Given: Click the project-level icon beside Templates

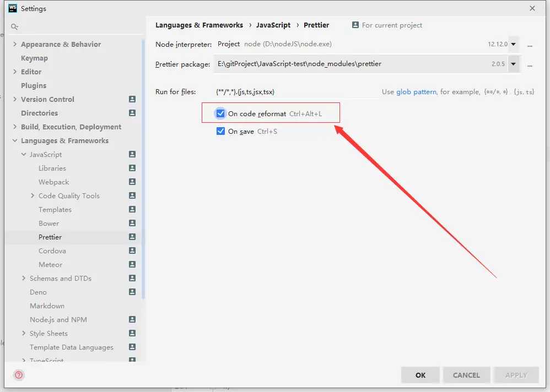Looking at the screenshot, I should coord(132,209).
